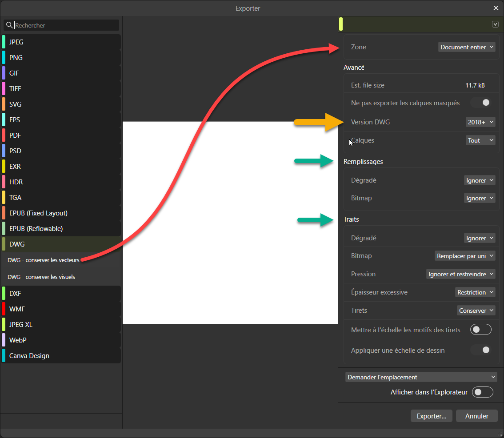Open the Version DWG dropdown

coord(480,122)
